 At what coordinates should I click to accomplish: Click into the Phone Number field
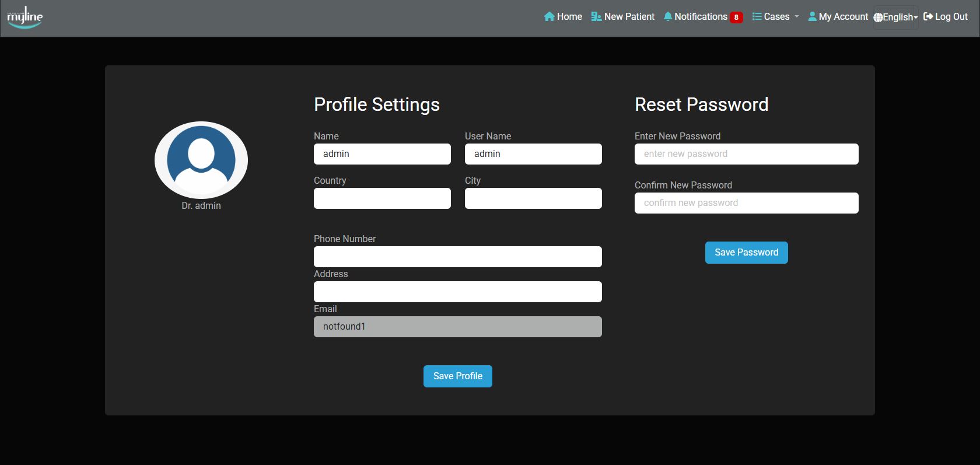coord(457,257)
